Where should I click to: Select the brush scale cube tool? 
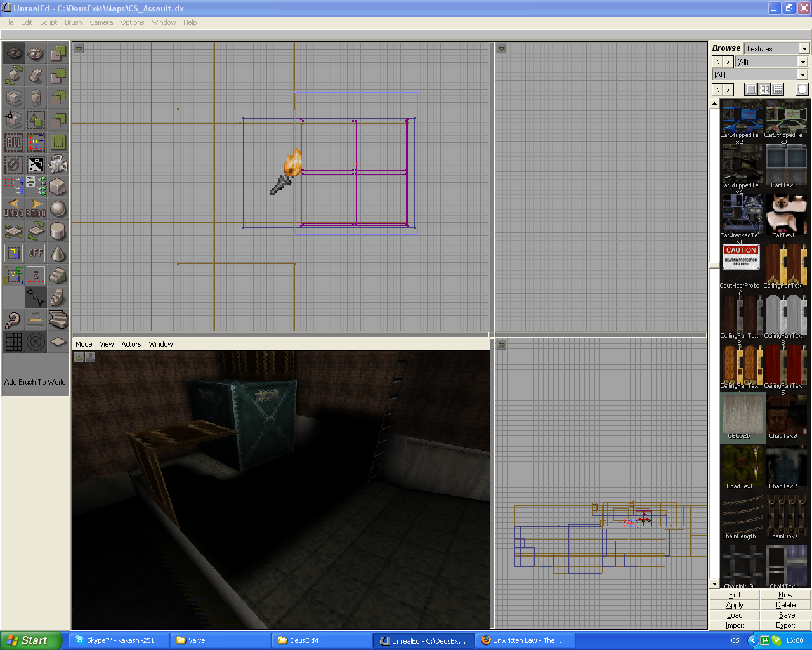pyautogui.click(x=14, y=98)
